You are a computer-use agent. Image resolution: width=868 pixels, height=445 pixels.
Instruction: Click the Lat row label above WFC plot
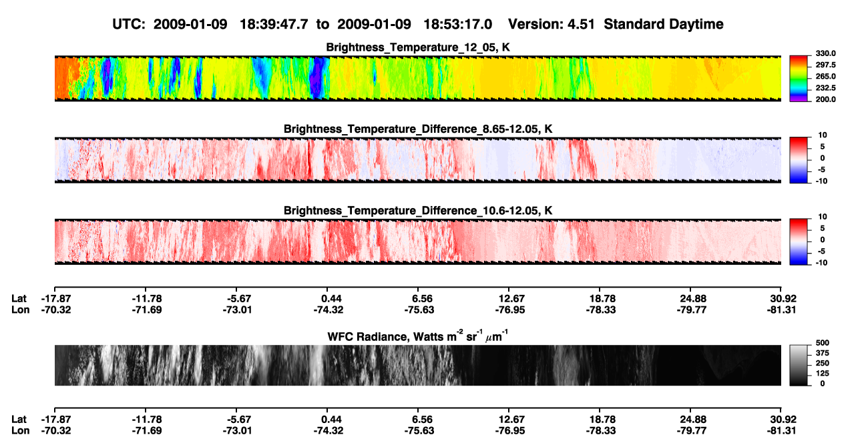tap(19, 298)
